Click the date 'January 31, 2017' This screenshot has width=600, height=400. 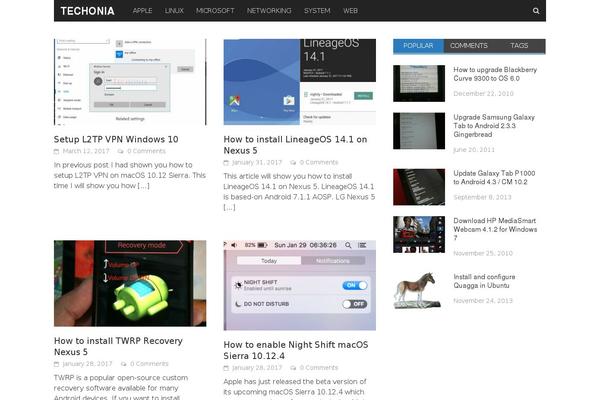tap(257, 162)
